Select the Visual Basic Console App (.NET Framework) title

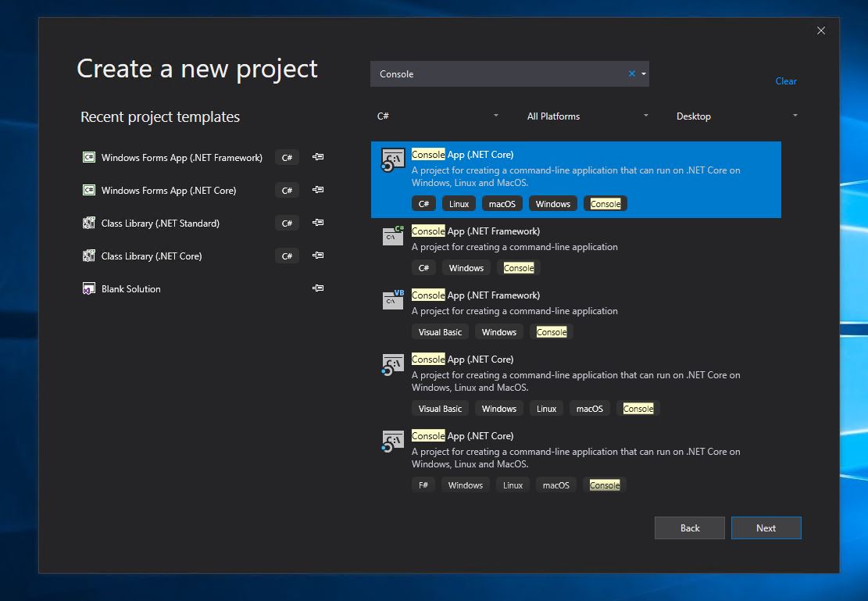click(x=476, y=295)
